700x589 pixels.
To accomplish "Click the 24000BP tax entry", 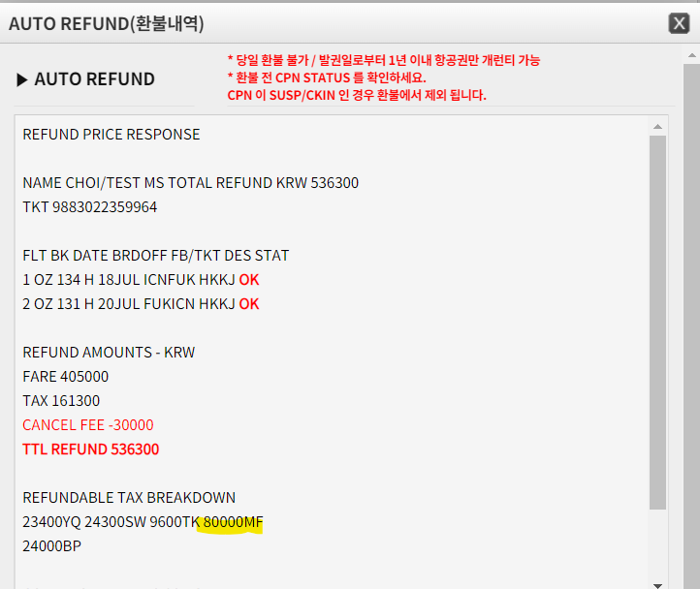I will 52,546.
